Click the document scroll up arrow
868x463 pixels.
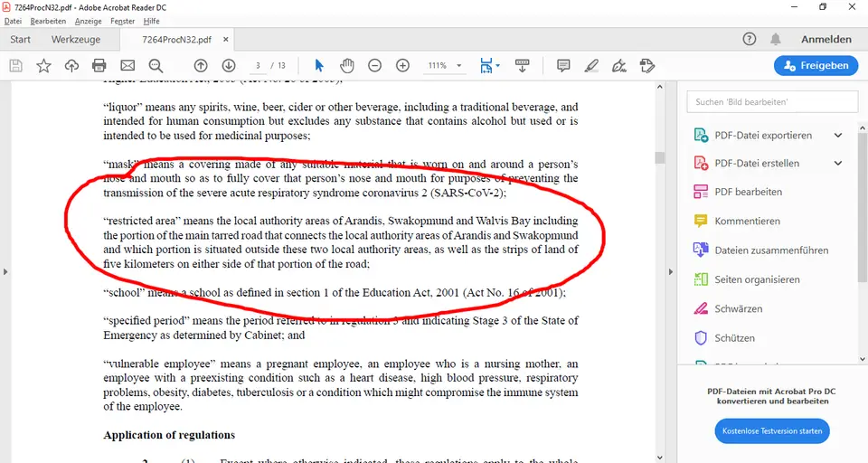point(659,87)
